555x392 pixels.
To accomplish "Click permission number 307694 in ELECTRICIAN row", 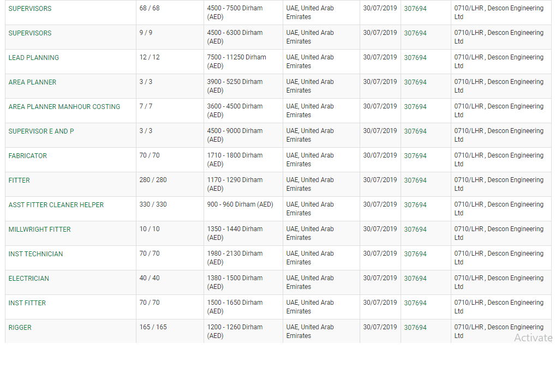I will point(415,279).
